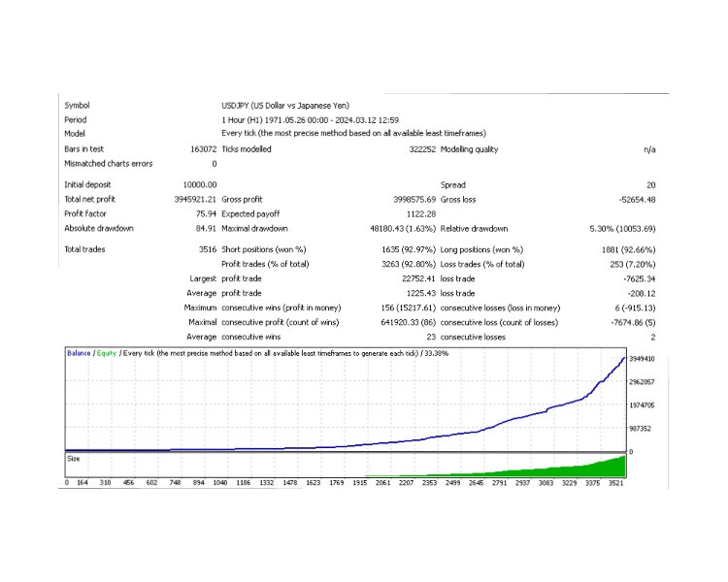The height and width of the screenshot is (582, 728).
Task: Click the Mismatched charts errors label
Action: pyautogui.click(x=108, y=163)
